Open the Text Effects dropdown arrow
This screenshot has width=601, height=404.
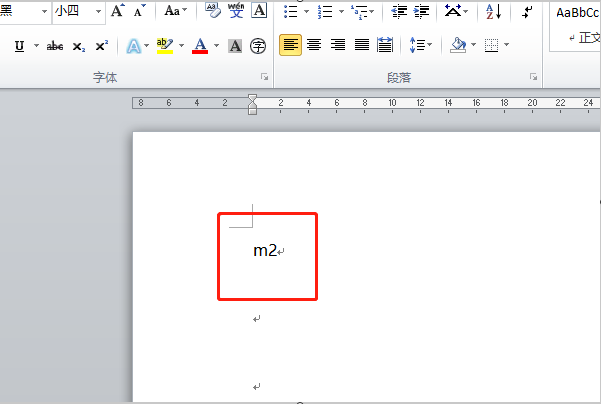click(x=146, y=46)
